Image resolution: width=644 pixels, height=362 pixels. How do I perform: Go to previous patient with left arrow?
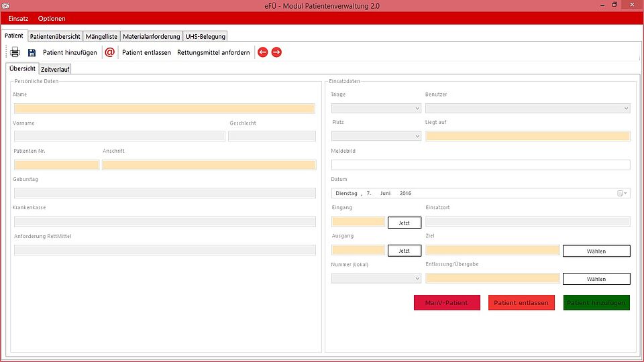(263, 52)
